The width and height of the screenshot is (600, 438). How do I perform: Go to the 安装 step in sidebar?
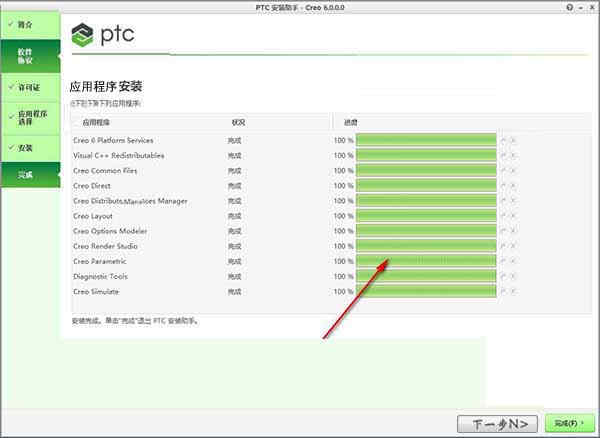pos(30,148)
